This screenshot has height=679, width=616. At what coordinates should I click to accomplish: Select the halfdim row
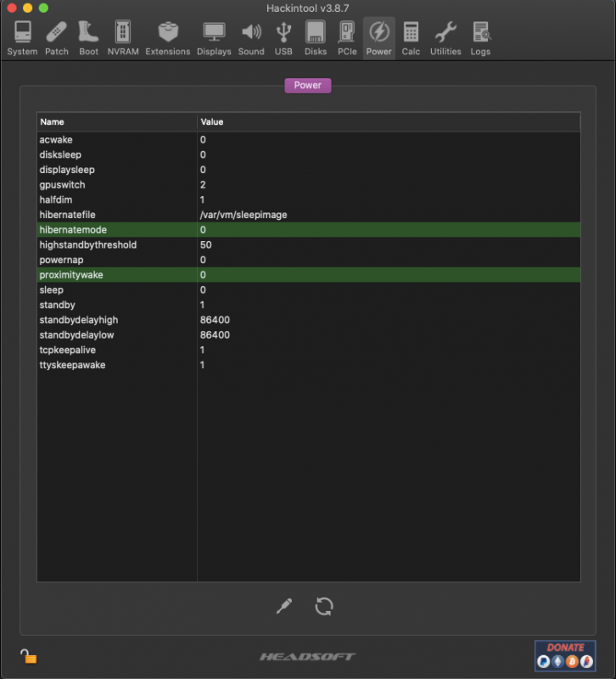(x=309, y=199)
